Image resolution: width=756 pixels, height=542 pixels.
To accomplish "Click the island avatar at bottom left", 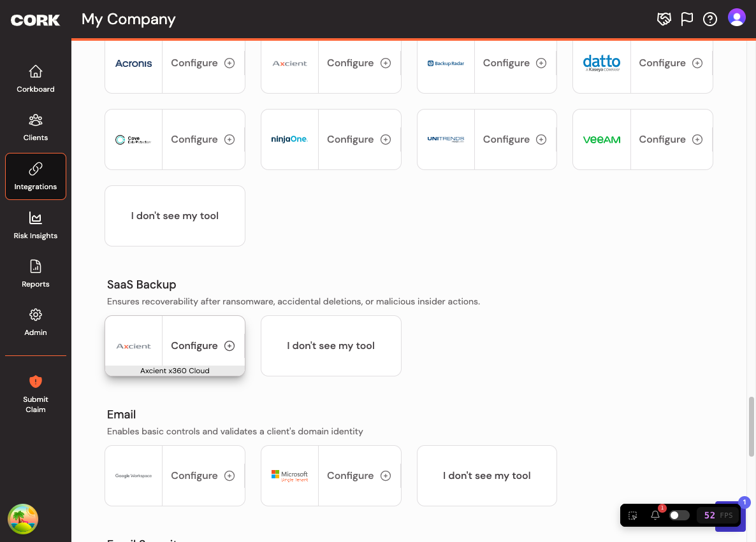I will point(23,519).
